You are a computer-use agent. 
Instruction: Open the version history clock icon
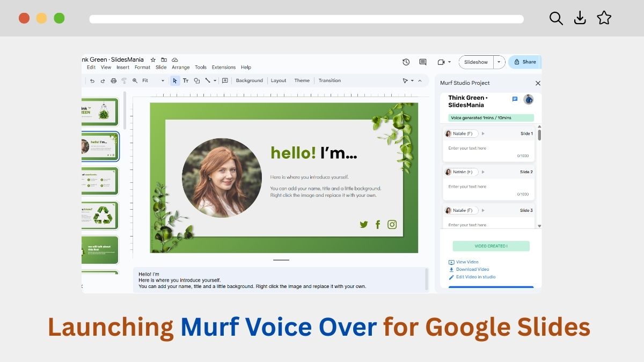click(x=406, y=62)
